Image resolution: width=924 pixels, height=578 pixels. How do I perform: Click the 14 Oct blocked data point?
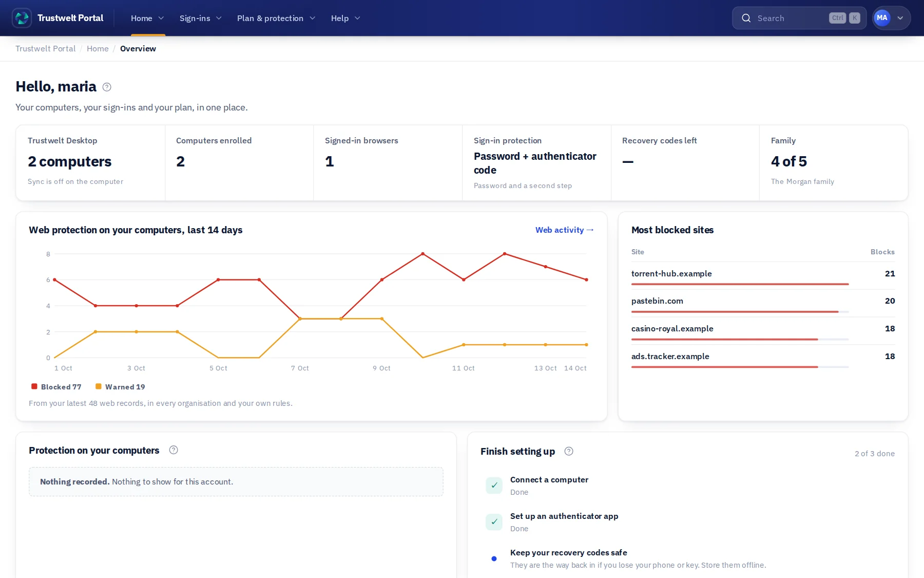[586, 280]
